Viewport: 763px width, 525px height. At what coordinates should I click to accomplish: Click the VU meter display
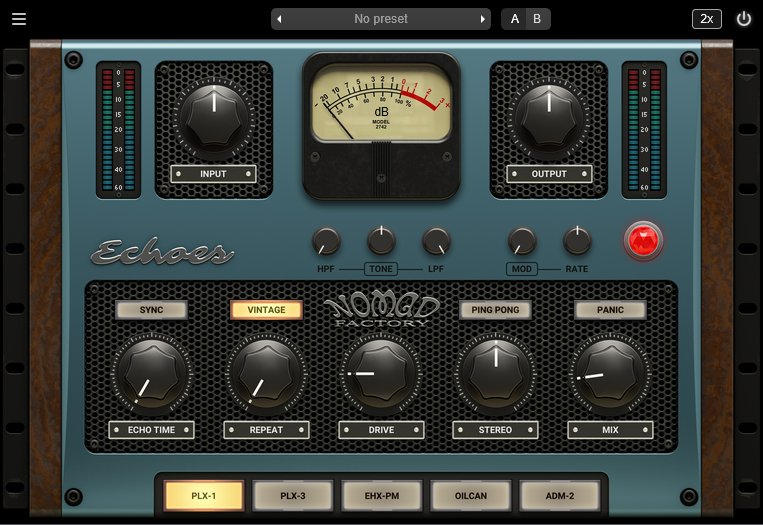(x=381, y=103)
